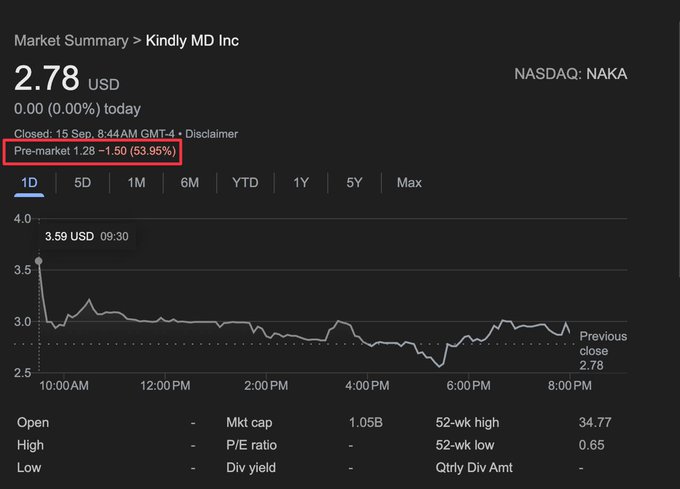Click the Pre-market 1.28 price text

(54, 151)
